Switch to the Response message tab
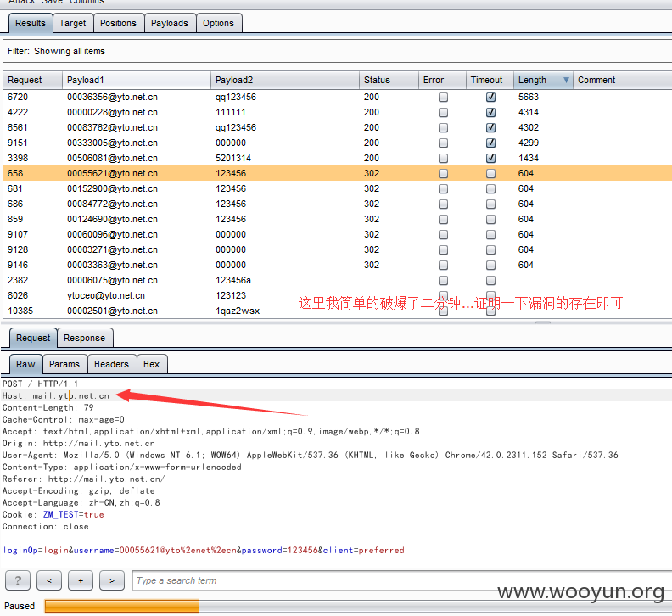The height and width of the screenshot is (616, 672). click(x=85, y=339)
